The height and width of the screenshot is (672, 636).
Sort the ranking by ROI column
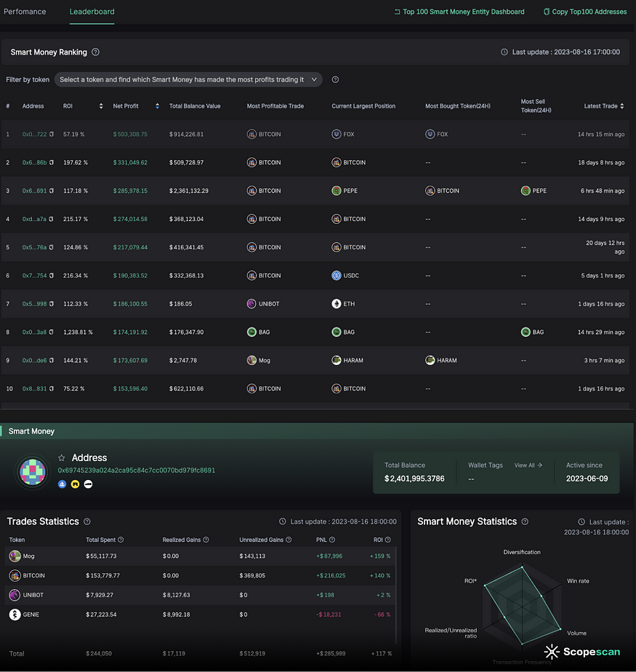[101, 106]
